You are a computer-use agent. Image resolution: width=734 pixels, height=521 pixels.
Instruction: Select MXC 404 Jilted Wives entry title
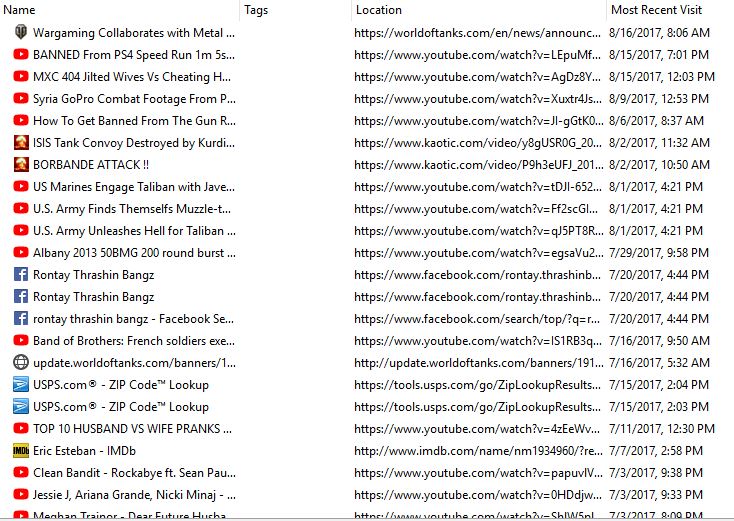pyautogui.click(x=132, y=77)
